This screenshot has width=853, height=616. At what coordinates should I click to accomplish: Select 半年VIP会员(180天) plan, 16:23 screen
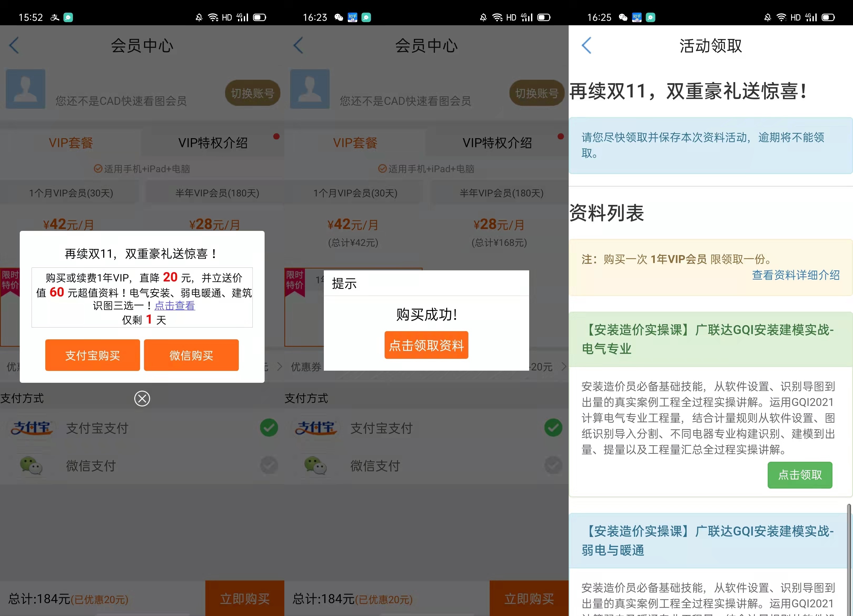pos(502,193)
